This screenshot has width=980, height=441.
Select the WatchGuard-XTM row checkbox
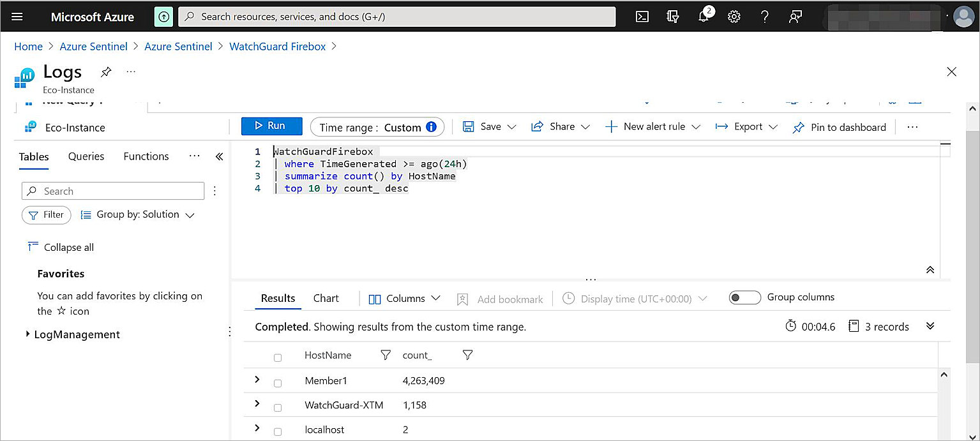(x=278, y=407)
